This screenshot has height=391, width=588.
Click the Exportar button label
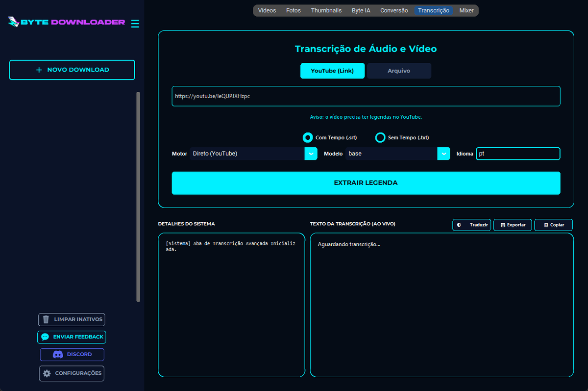pyautogui.click(x=516, y=225)
